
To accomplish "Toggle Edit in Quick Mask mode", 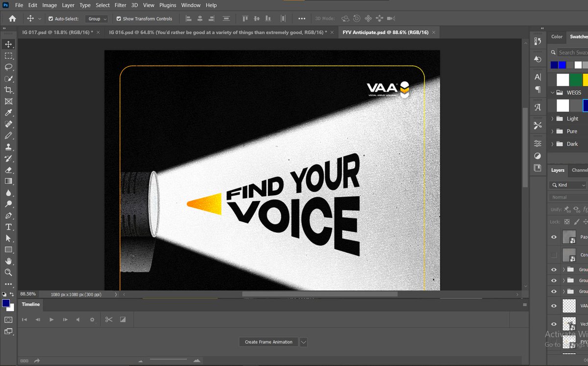I will [x=8, y=320].
